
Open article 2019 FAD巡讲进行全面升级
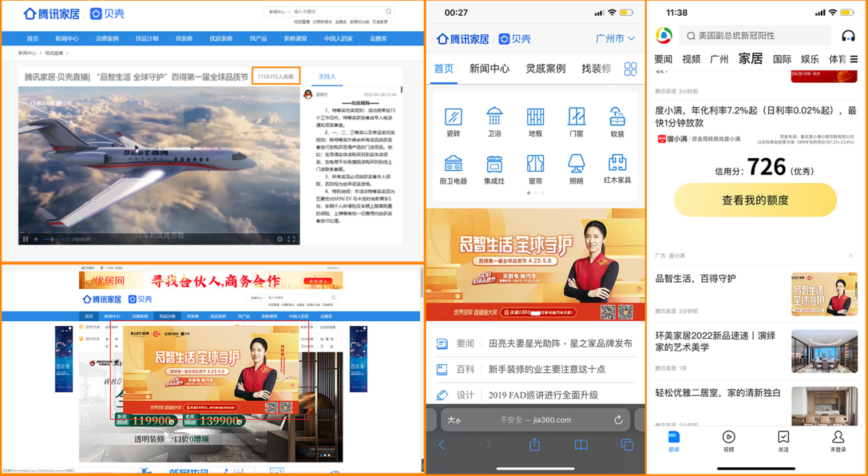tap(543, 395)
